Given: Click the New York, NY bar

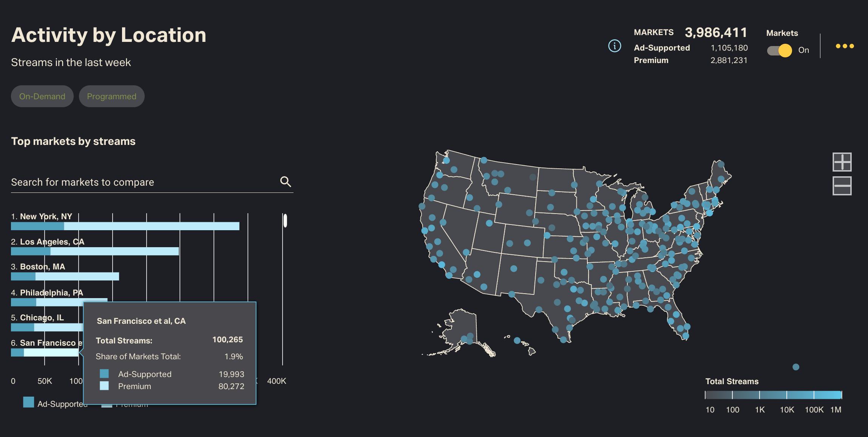Looking at the screenshot, I should pyautogui.click(x=125, y=226).
